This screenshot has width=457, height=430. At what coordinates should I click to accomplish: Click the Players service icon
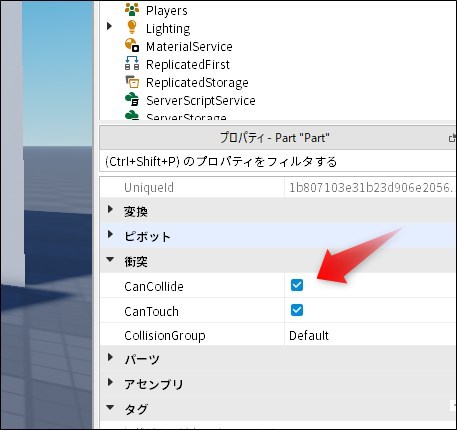click(132, 10)
